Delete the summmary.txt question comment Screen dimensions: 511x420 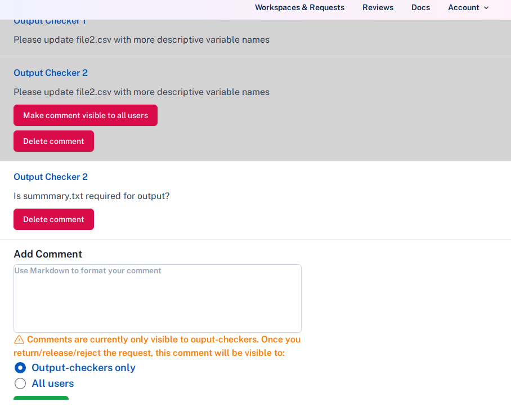click(x=53, y=219)
